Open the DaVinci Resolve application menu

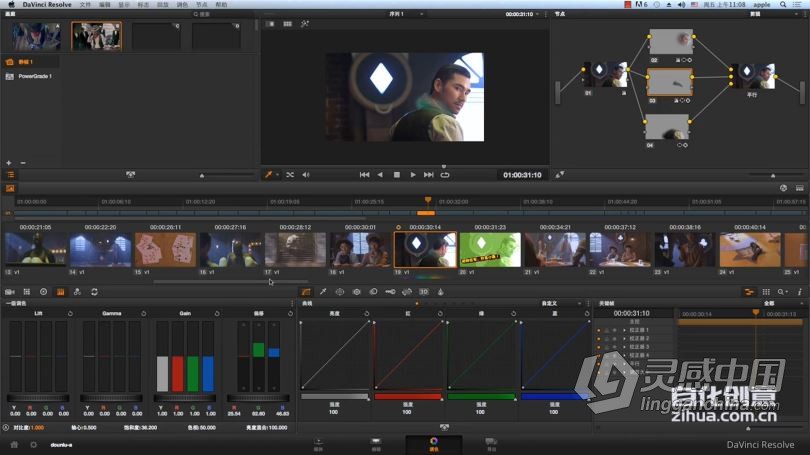(46, 4)
